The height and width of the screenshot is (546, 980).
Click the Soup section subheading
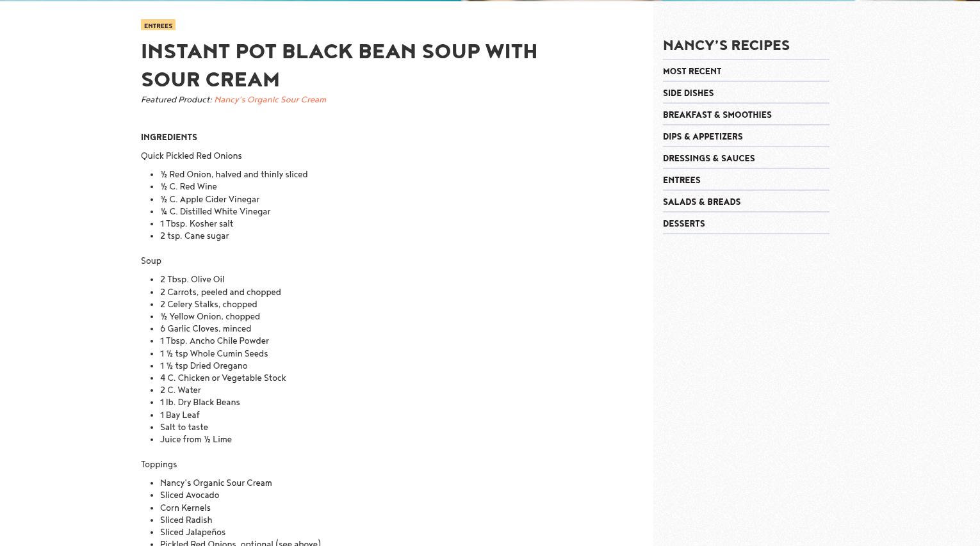pyautogui.click(x=151, y=261)
